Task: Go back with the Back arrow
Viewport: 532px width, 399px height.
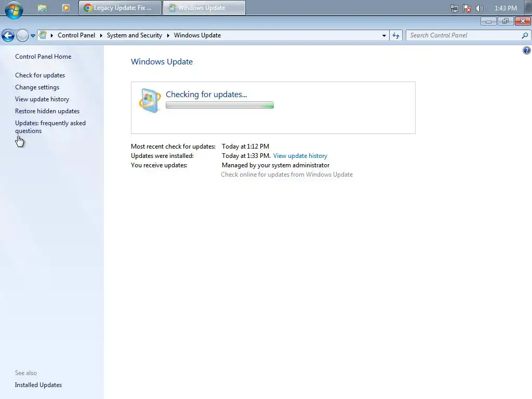Action: click(x=8, y=35)
